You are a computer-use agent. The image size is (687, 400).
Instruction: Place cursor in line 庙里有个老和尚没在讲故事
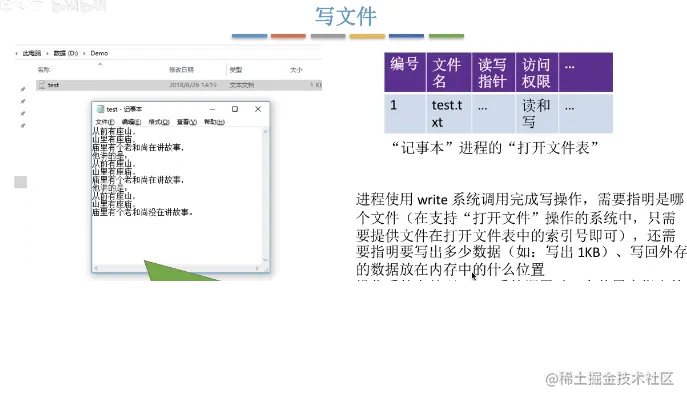(x=142, y=212)
